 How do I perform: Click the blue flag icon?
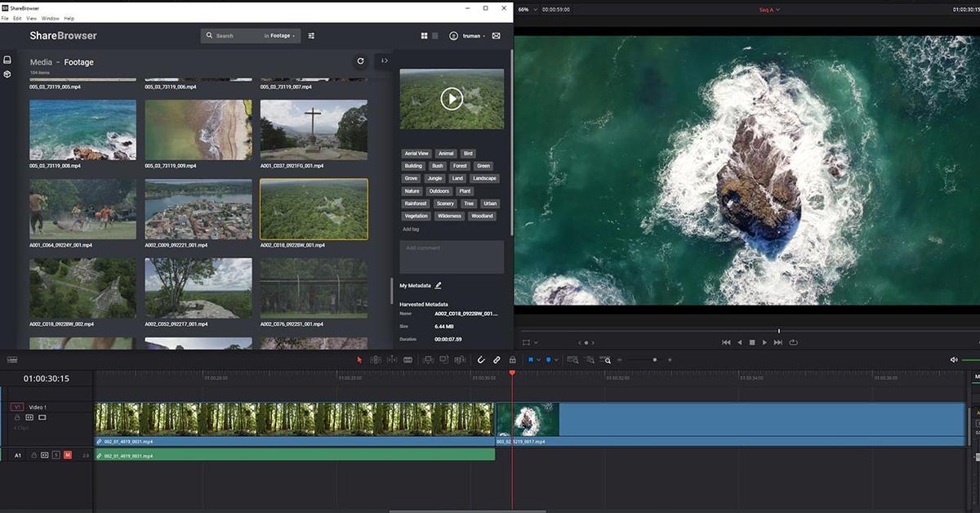tap(531, 359)
